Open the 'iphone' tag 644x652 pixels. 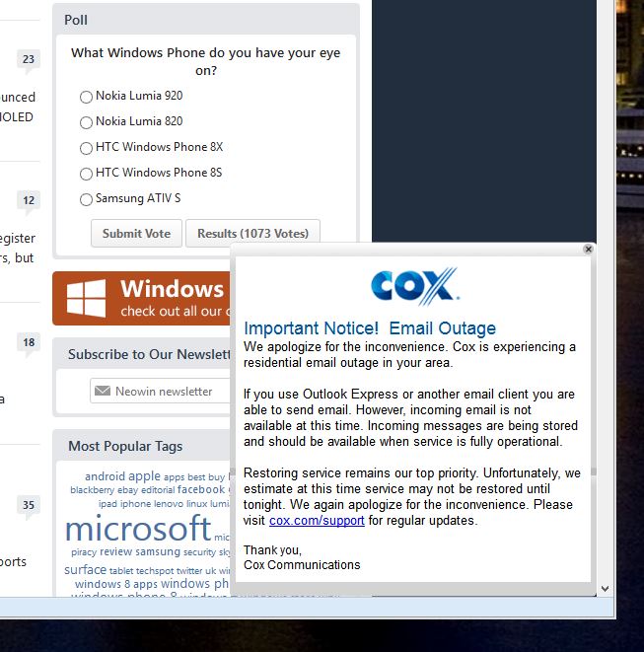point(135,504)
